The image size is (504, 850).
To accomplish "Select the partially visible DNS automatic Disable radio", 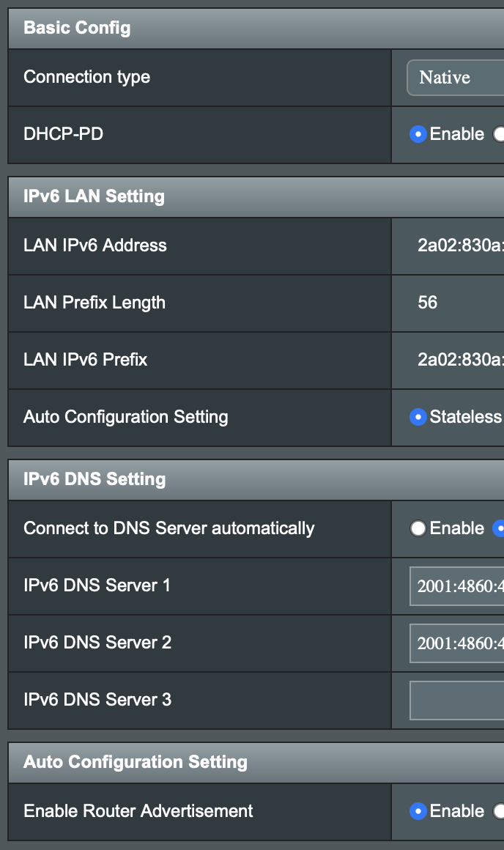I will [x=500, y=529].
